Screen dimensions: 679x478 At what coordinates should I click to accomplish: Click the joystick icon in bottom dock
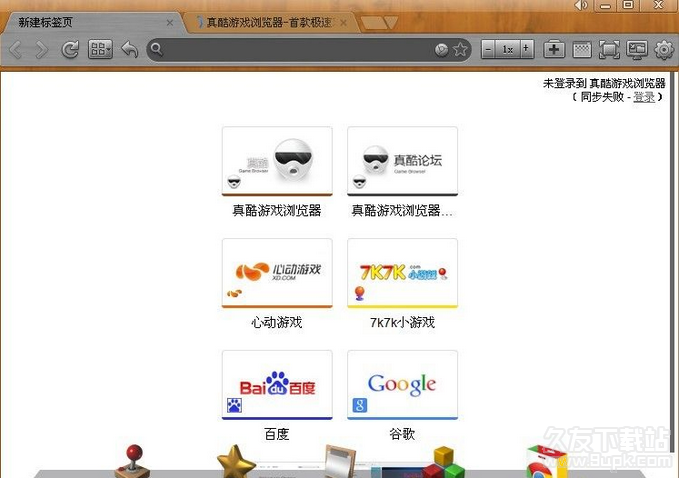[x=133, y=462]
